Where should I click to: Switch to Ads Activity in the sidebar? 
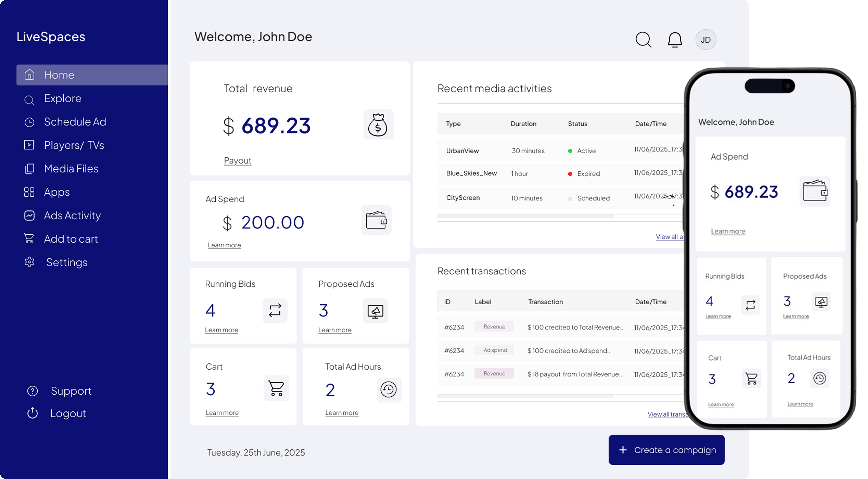pyautogui.click(x=72, y=215)
